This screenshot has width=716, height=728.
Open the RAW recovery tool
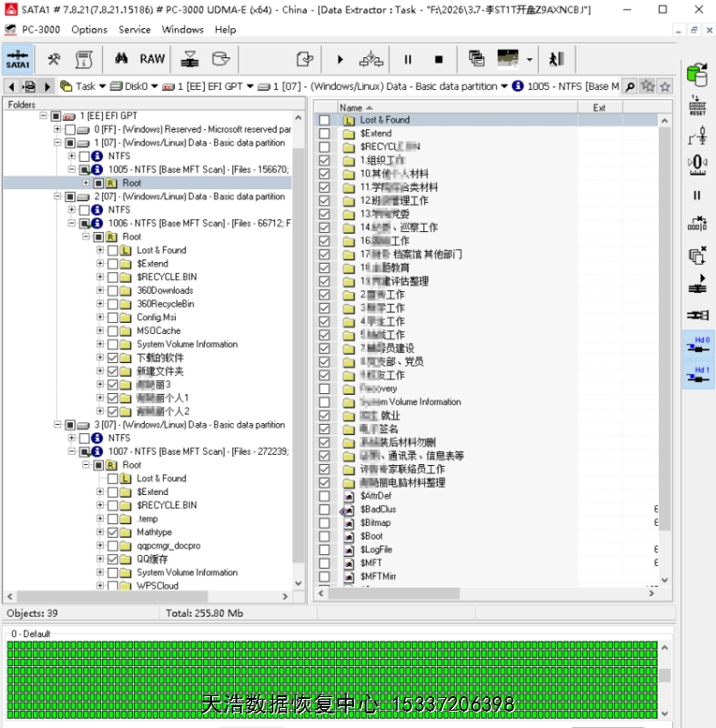pos(152,59)
